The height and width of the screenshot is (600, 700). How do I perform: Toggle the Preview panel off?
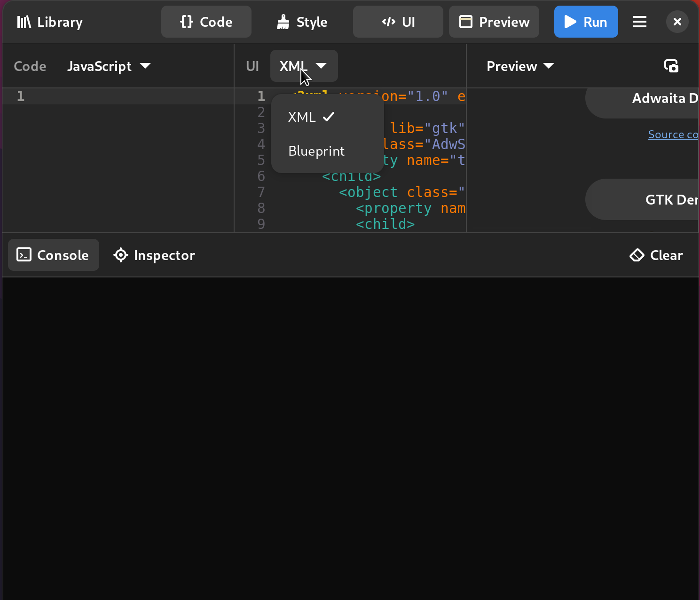click(x=494, y=22)
